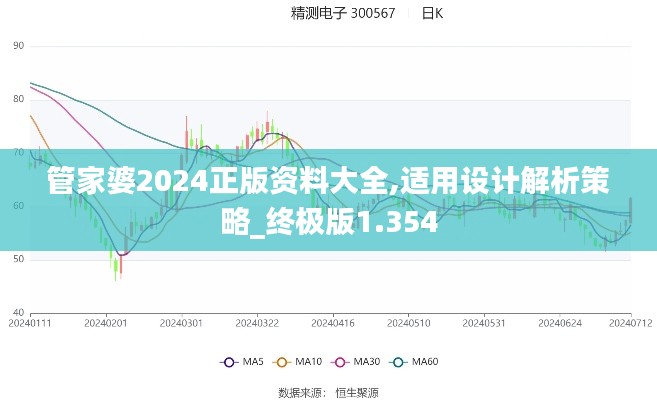The height and width of the screenshot is (400, 657).
Task: Click the 80 price axis label
Action: [x=19, y=99]
